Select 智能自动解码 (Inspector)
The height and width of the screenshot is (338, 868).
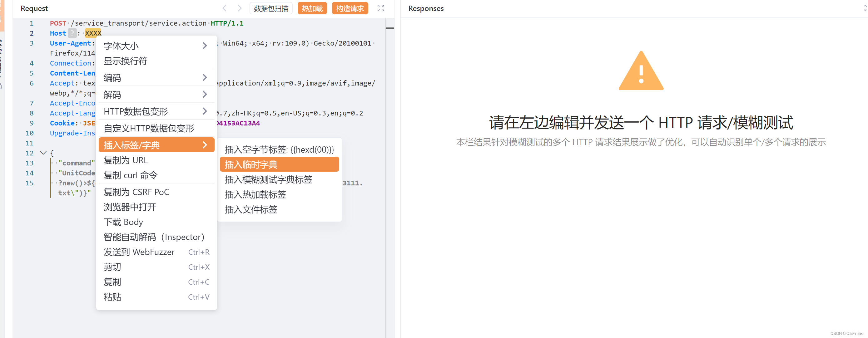click(156, 237)
